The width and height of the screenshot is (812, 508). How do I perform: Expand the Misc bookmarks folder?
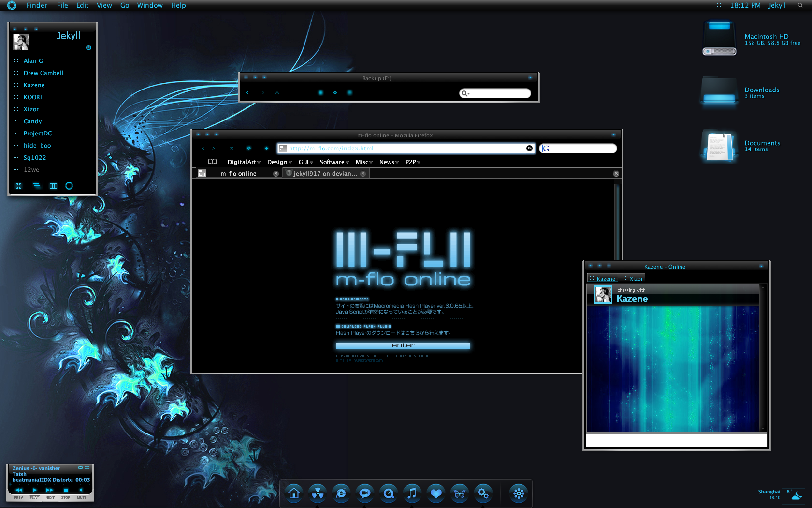click(x=364, y=162)
